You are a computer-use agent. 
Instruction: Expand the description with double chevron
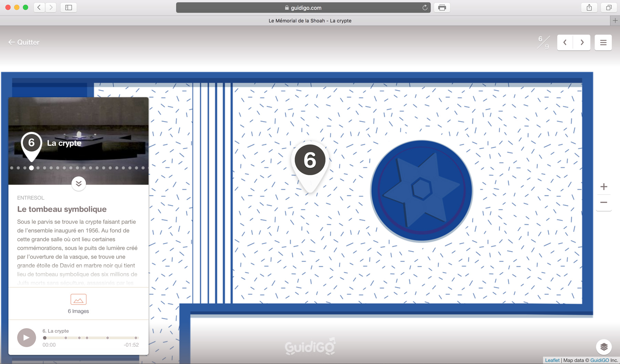pos(79,184)
